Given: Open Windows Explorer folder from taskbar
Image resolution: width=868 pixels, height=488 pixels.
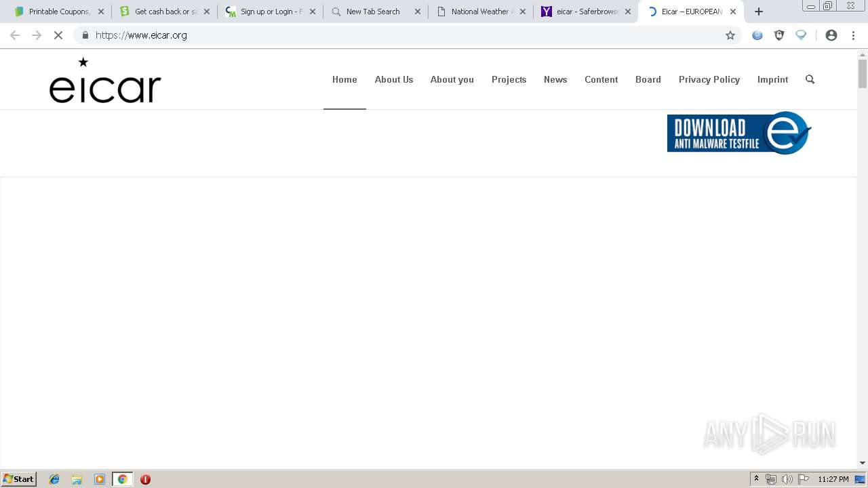Looking at the screenshot, I should coord(77,479).
